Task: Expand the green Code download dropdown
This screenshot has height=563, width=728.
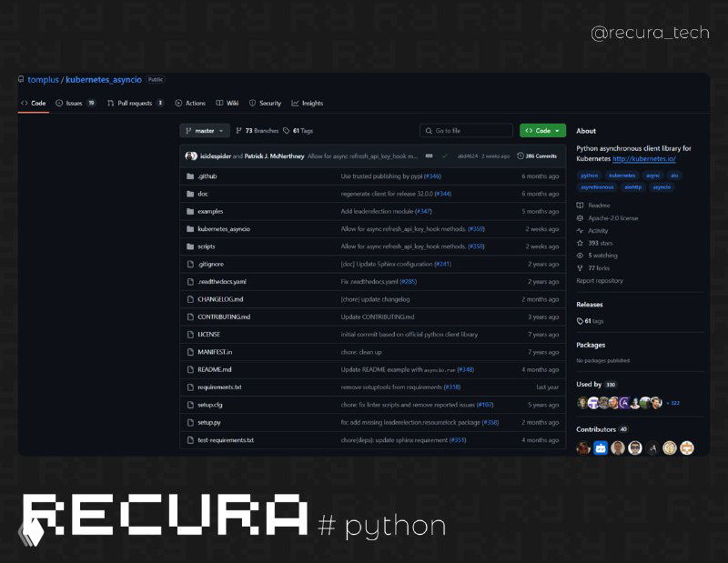Action: coord(542,130)
